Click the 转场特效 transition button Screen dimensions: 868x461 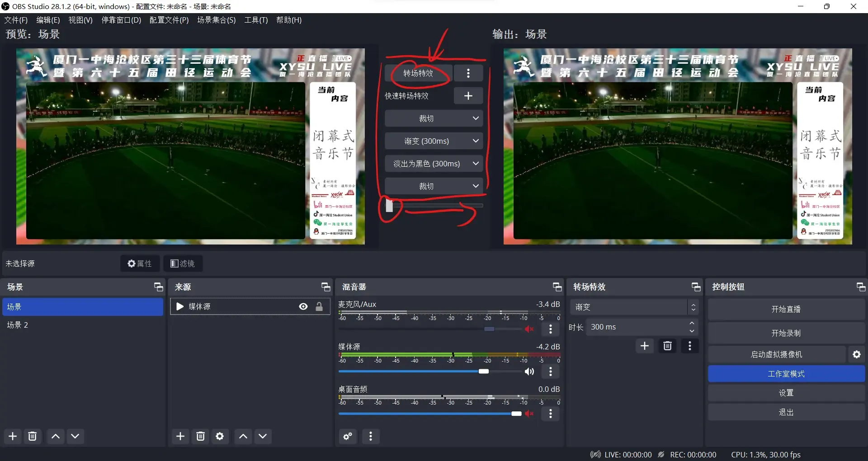[418, 73]
